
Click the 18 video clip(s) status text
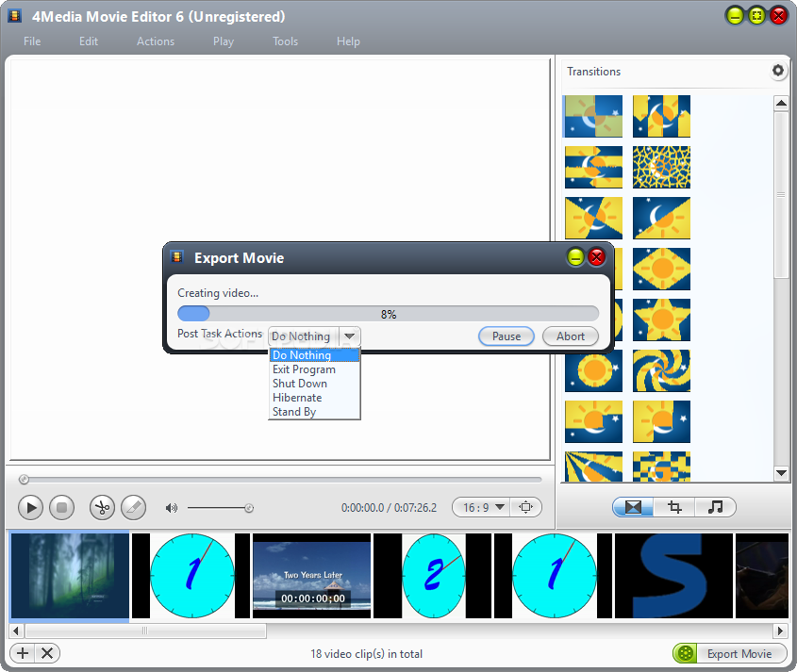coord(367,654)
